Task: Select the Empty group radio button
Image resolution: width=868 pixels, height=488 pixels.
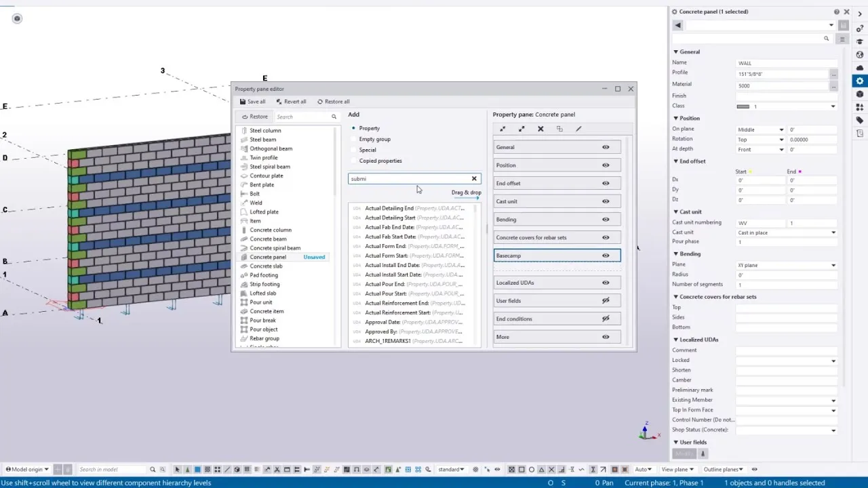Action: [x=353, y=139]
